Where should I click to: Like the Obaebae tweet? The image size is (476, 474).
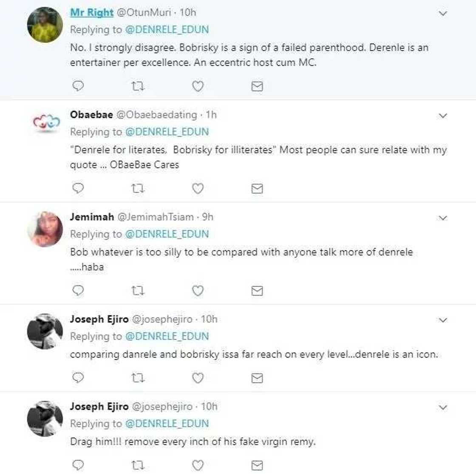198,188
